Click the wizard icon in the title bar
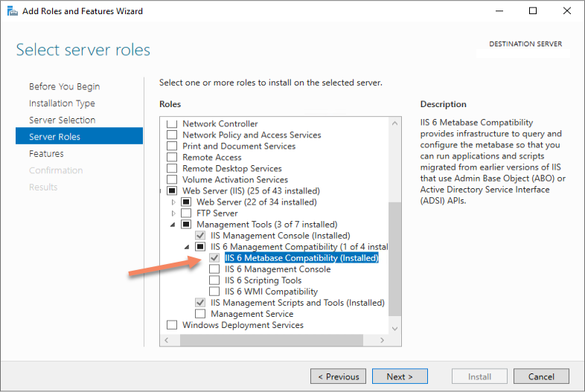Image resolution: width=585 pixels, height=392 pixels. pyautogui.click(x=13, y=11)
